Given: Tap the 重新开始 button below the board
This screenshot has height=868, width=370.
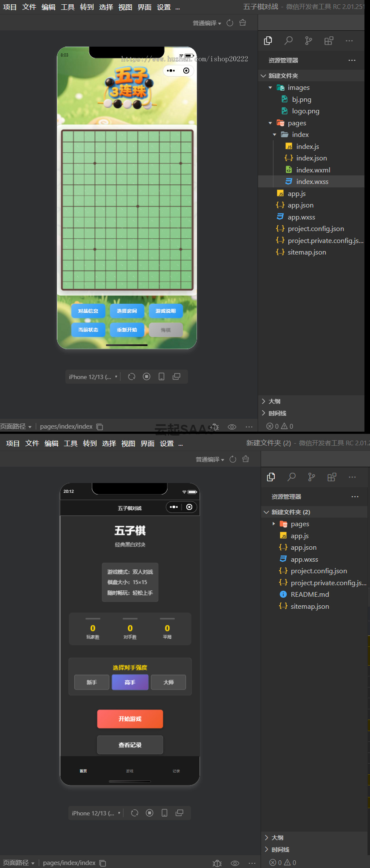Looking at the screenshot, I should pyautogui.click(x=127, y=330).
